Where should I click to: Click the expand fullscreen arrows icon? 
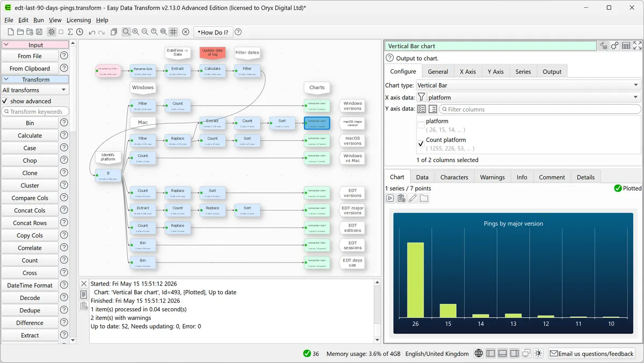tap(638, 46)
